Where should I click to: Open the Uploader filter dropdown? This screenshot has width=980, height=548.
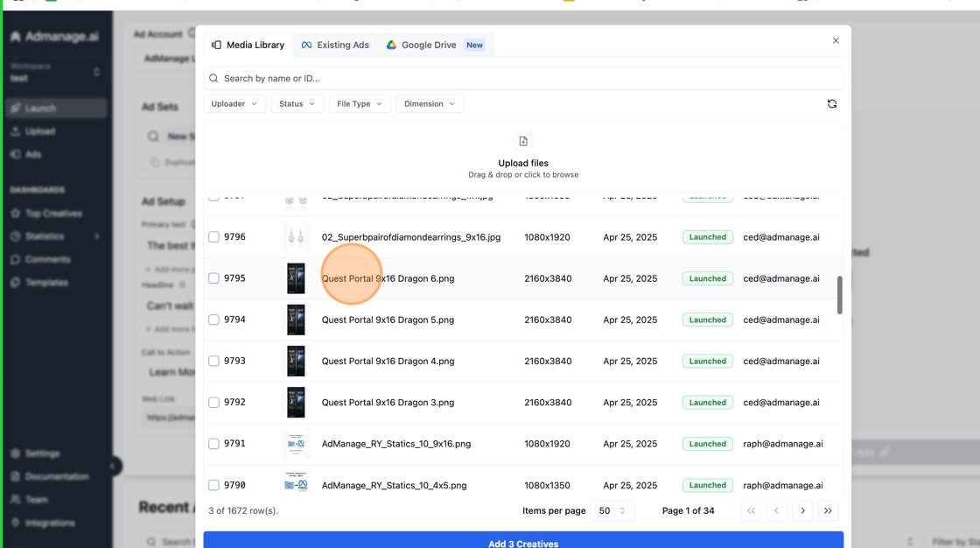pyautogui.click(x=234, y=104)
